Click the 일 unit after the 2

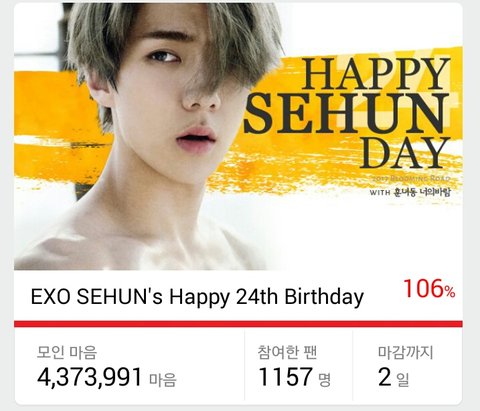pos(402,380)
